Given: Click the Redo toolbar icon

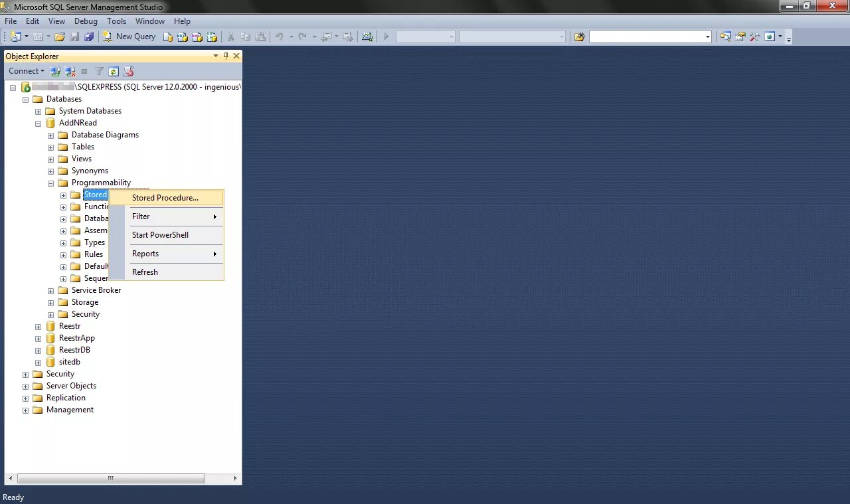Looking at the screenshot, I should (x=303, y=37).
